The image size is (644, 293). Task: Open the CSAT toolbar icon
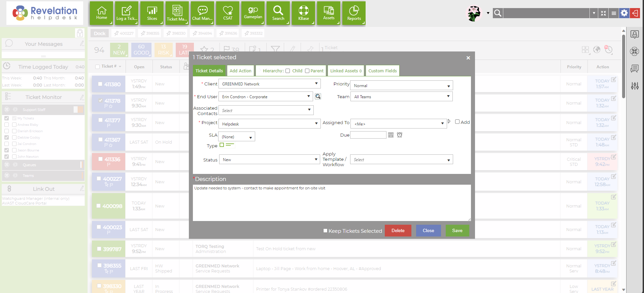pyautogui.click(x=228, y=13)
